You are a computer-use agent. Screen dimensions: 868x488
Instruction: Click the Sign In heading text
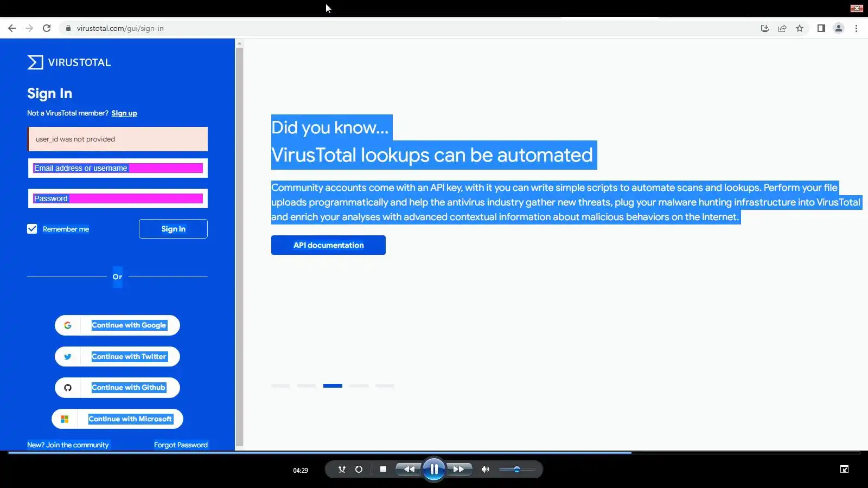(x=50, y=94)
